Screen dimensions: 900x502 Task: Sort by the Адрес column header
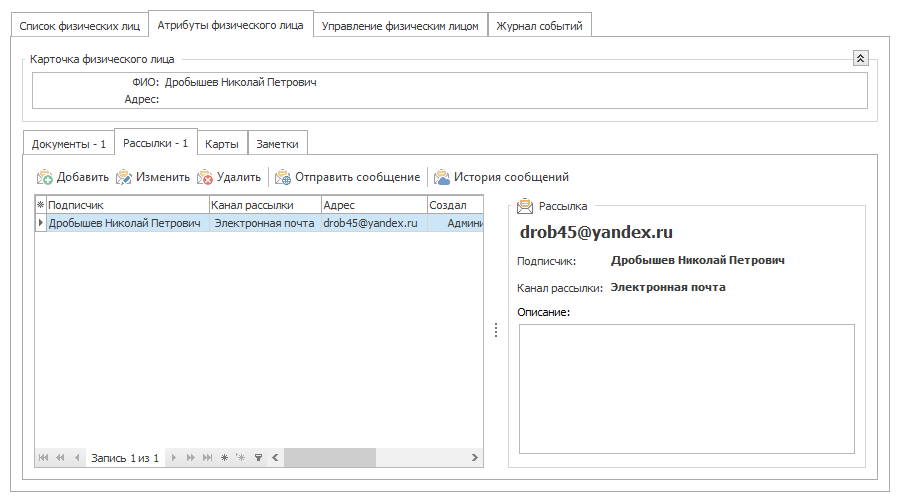(374, 205)
